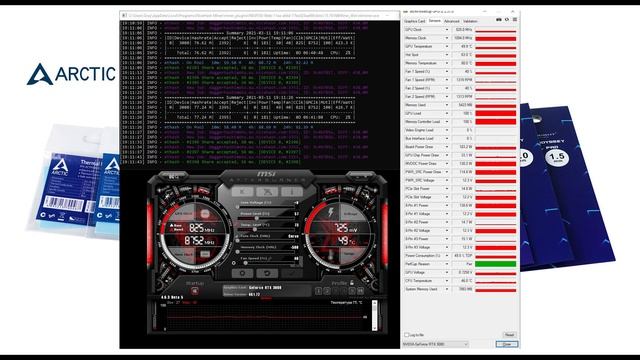Open GPU selection dropdown in GPU-Z
Screen dimensions: 640x360
[x=435, y=344]
